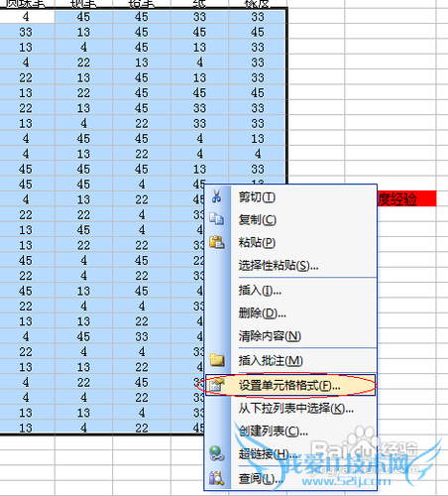Choose 创建列表(C)... entry
This screenshot has width=448, height=496.
click(290, 432)
